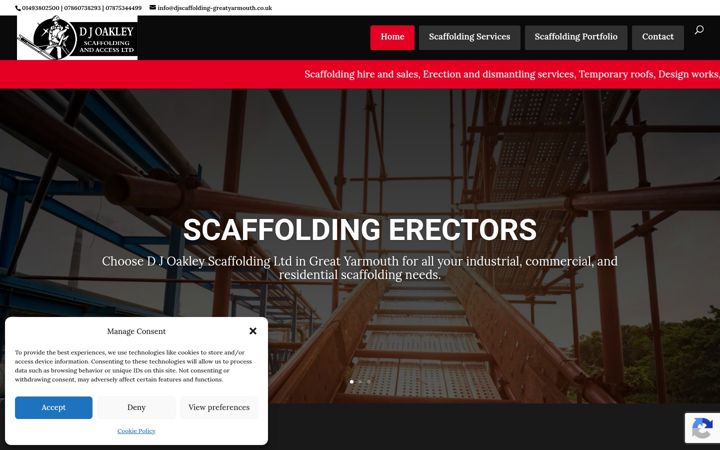Click the phone numbers in top bar
This screenshot has height=450, width=720.
[82, 8]
